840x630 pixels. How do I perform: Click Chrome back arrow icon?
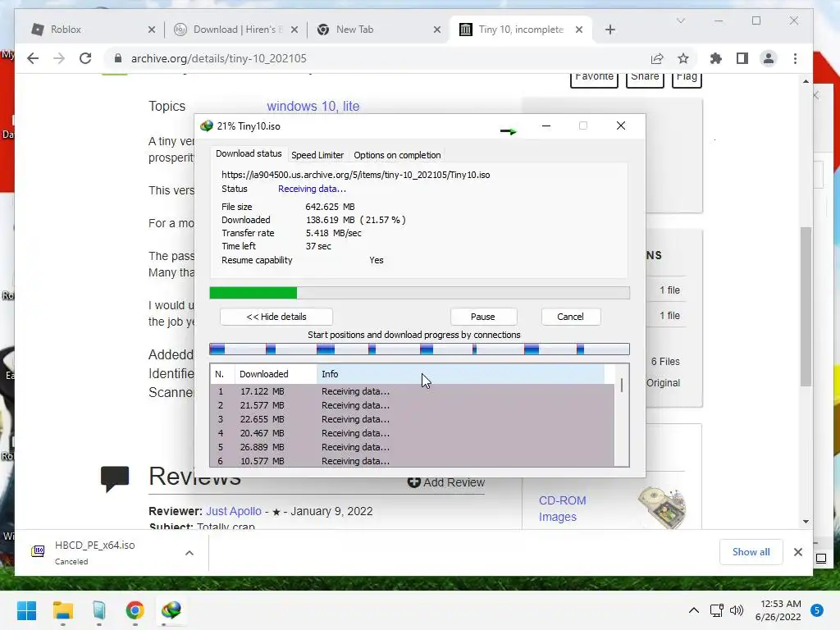pos(33,58)
